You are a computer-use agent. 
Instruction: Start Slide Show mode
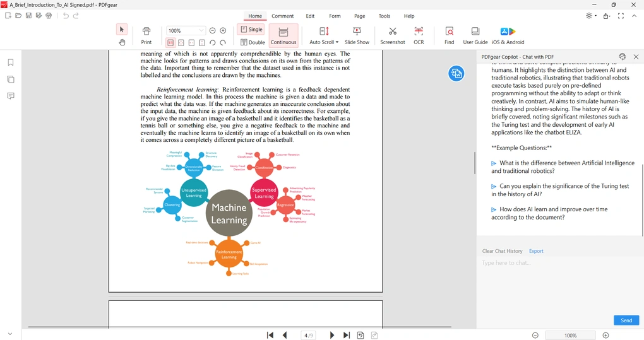357,35
